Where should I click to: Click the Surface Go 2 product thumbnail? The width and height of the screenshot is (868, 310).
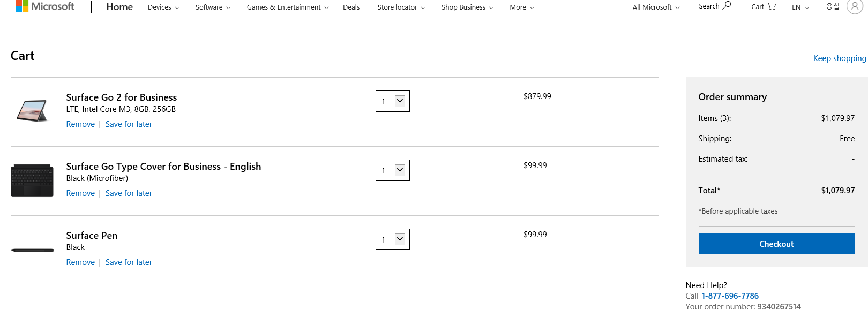(x=32, y=110)
